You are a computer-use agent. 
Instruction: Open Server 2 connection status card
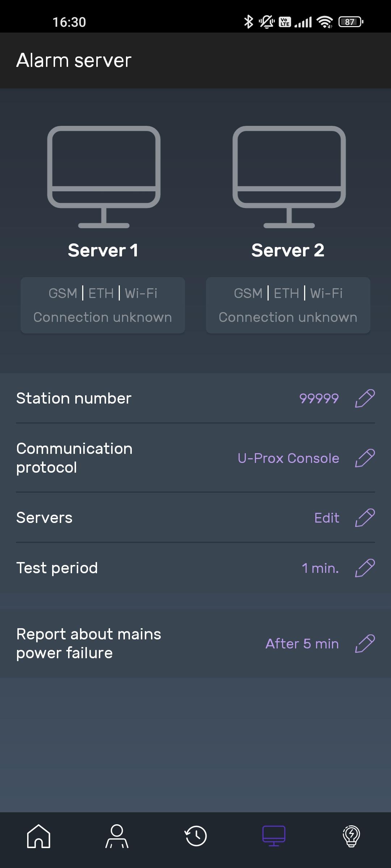pos(288,305)
